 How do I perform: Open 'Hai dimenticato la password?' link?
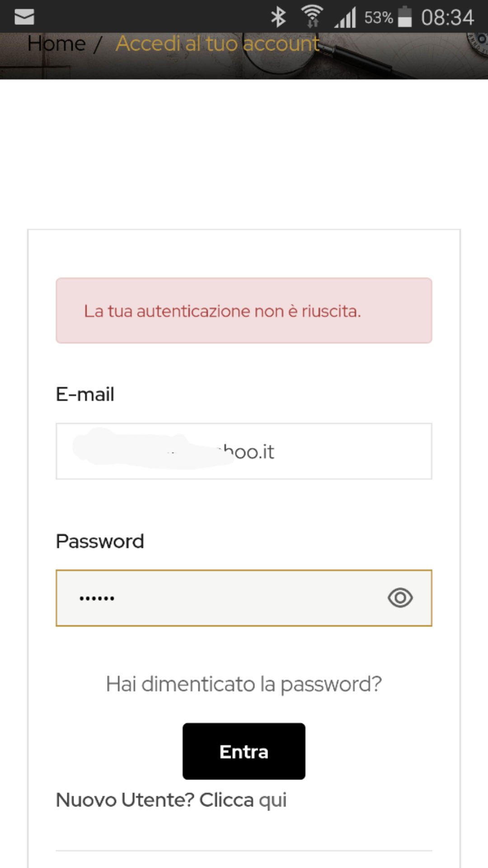click(244, 684)
